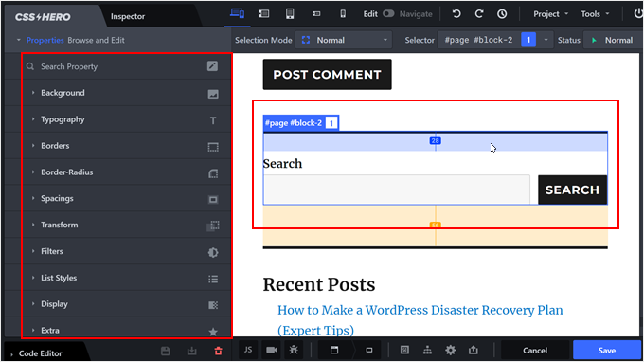Expand the Display property group
This screenshot has width=644, height=362.
(54, 304)
